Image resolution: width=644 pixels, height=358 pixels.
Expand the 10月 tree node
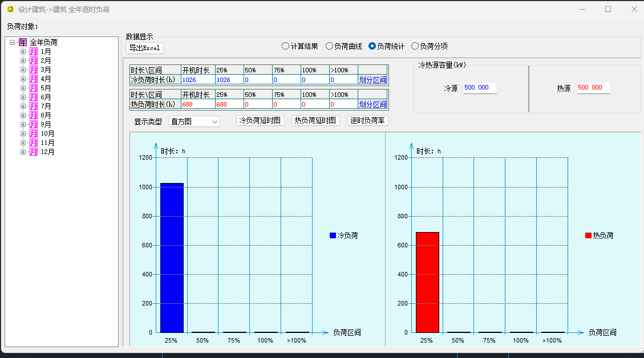[x=23, y=133]
